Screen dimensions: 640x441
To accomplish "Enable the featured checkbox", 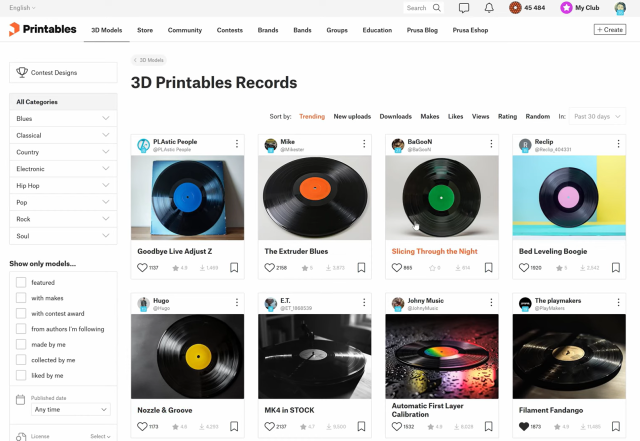I will click(x=21, y=283).
